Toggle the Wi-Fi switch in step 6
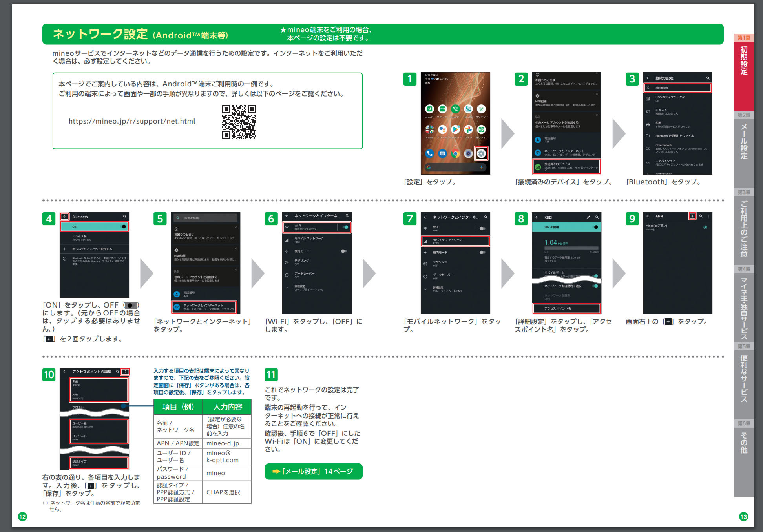Viewport: 763px width, 532px height. point(345,227)
